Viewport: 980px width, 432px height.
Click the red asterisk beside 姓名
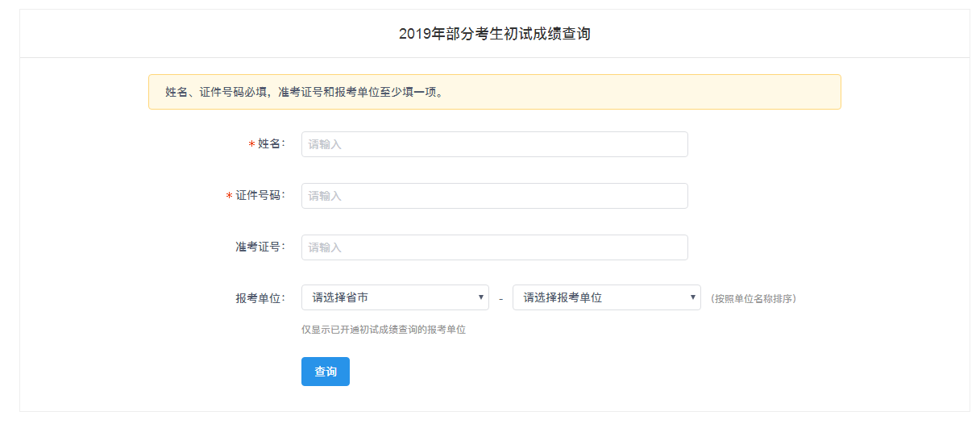pos(251,145)
